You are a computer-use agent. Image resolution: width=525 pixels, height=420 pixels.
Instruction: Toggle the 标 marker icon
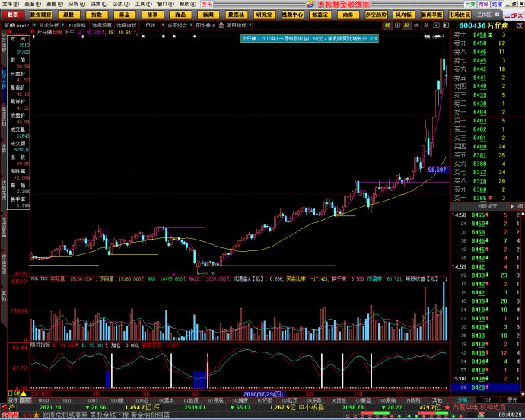(387, 25)
